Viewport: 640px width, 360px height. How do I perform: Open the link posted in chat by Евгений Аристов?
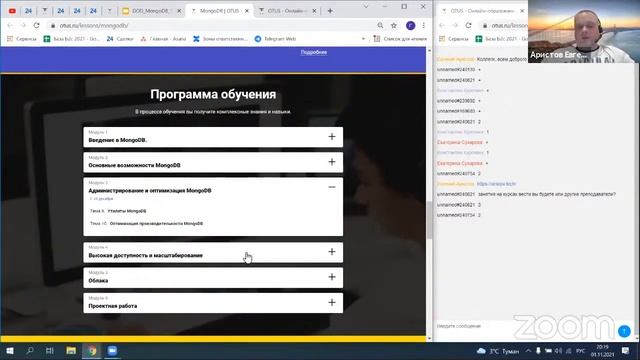[496, 184]
